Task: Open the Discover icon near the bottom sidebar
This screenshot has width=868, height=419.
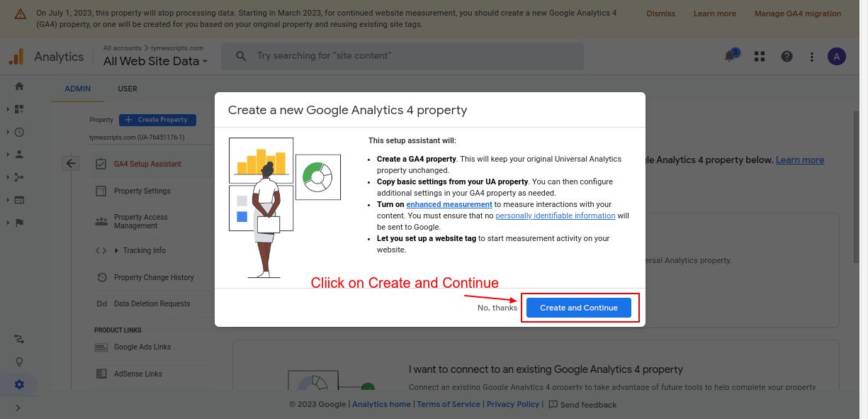Action: tap(19, 362)
